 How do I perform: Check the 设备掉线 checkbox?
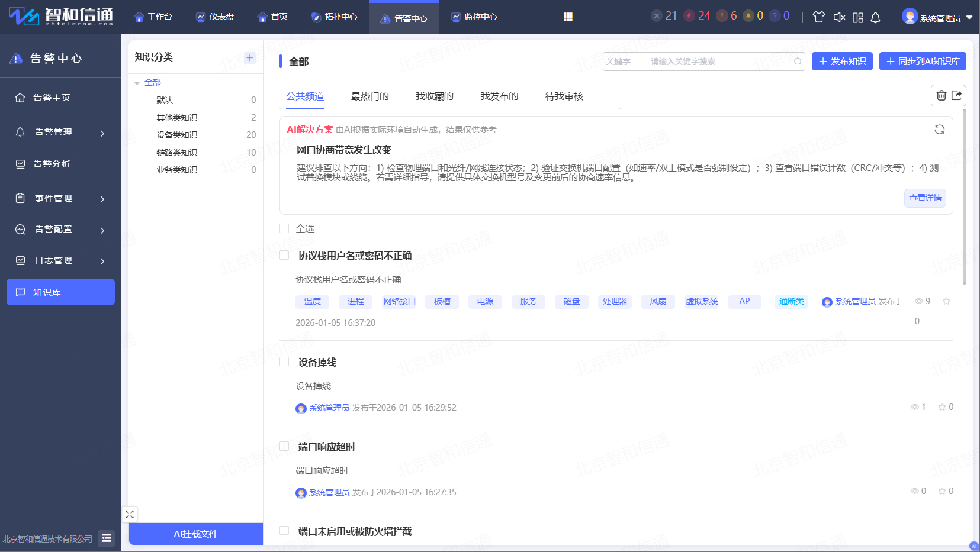pos(284,361)
